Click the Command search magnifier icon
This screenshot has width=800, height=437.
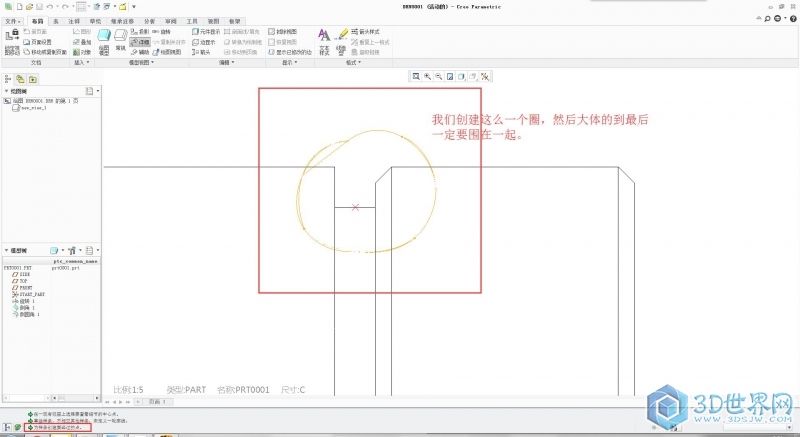[767, 19]
